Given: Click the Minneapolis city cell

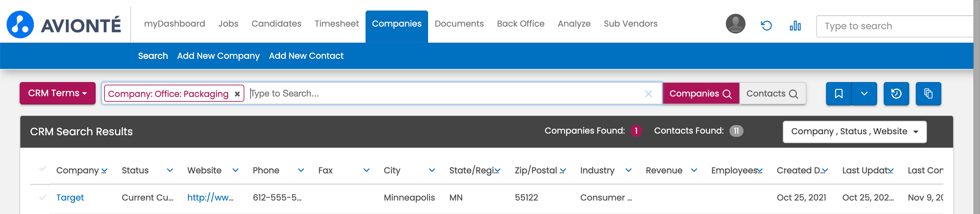Looking at the screenshot, I should click(x=409, y=198).
